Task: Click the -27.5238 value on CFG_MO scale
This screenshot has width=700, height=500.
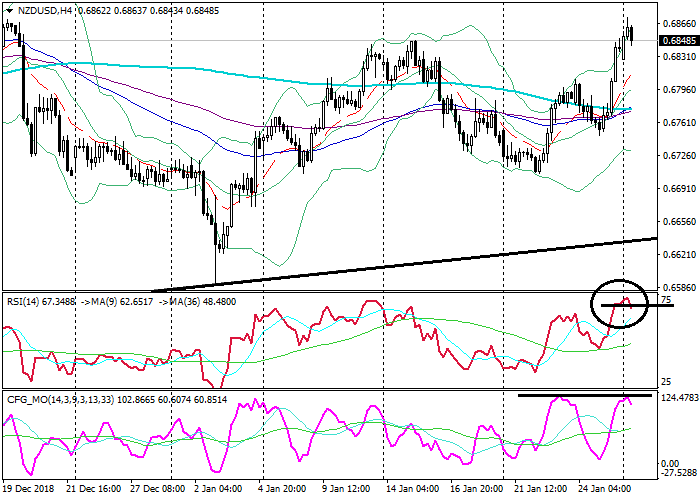Action: tap(680, 471)
